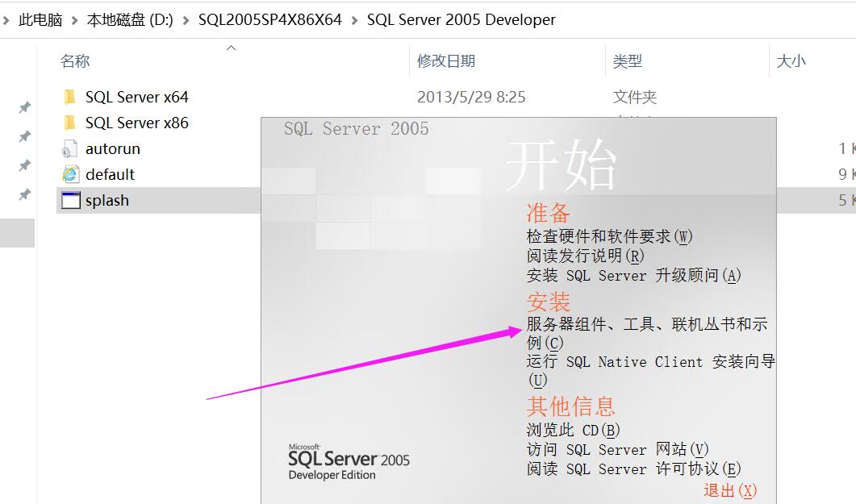Go to 此电脑 in the address bar
Image resolution: width=856 pixels, height=504 pixels.
(40, 20)
